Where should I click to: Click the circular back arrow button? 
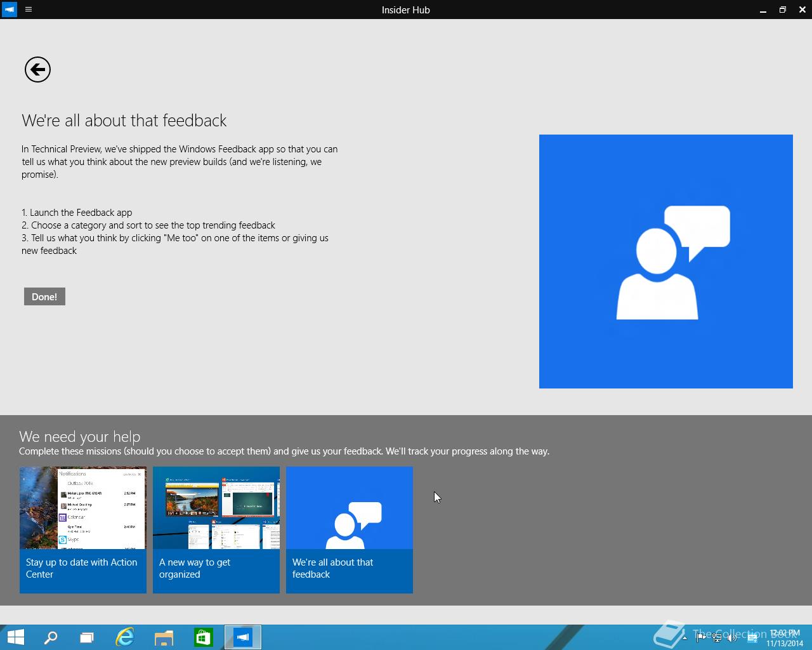coord(37,70)
